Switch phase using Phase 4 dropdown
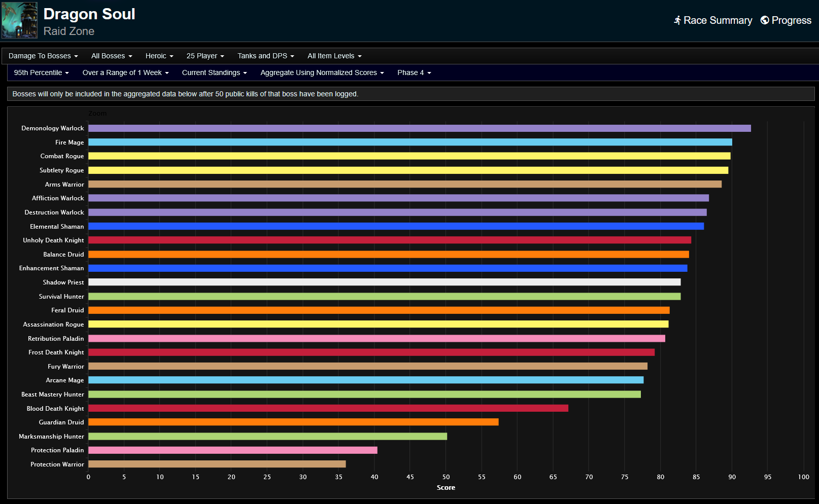819x504 pixels. point(414,73)
